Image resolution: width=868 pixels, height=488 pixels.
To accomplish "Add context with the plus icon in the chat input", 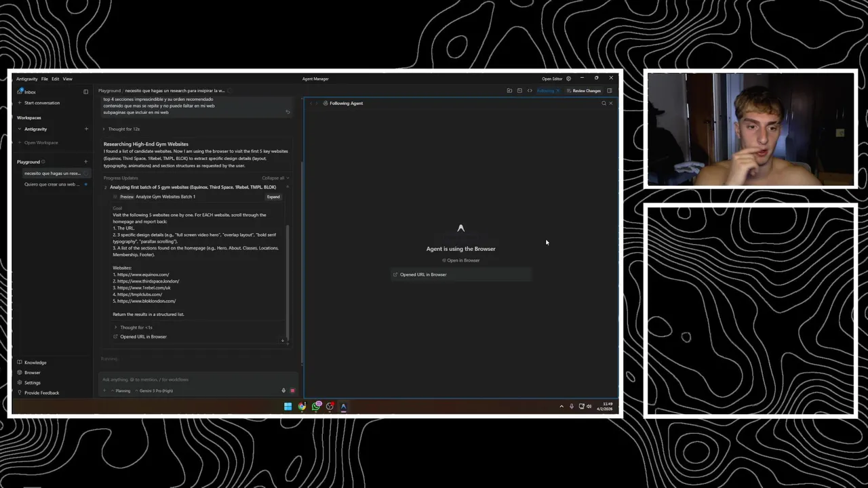I will click(104, 391).
